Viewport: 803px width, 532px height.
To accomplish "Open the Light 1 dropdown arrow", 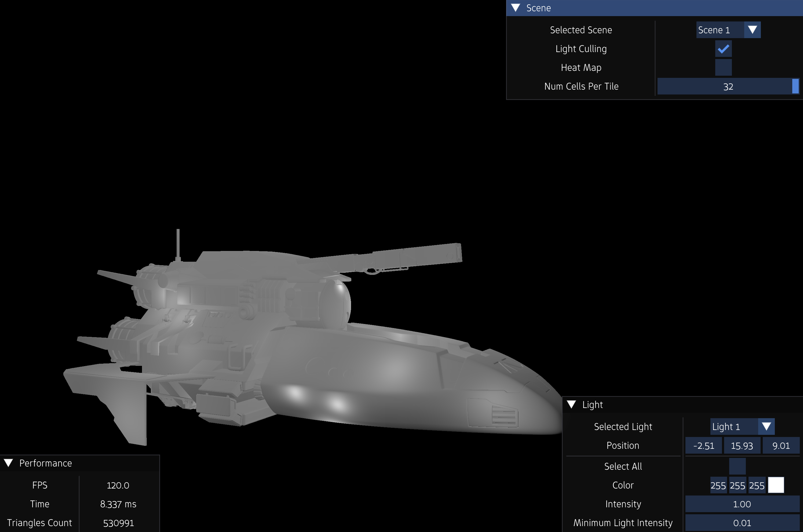I will coord(766,427).
